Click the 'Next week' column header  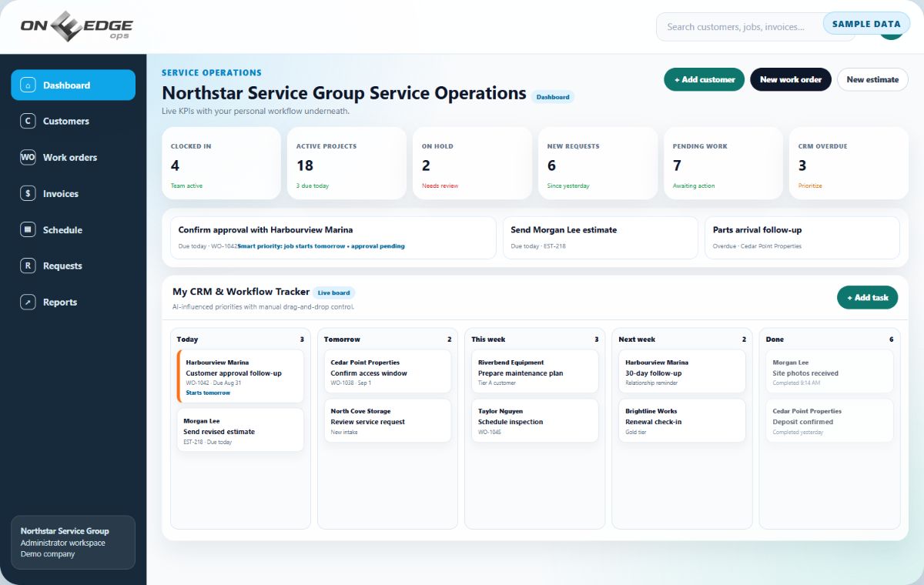tap(637, 339)
